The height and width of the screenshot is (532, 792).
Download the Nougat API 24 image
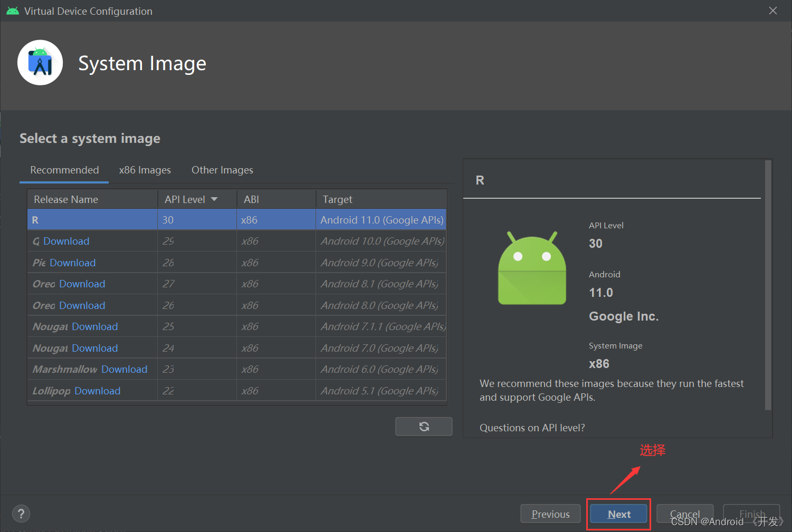(x=94, y=348)
